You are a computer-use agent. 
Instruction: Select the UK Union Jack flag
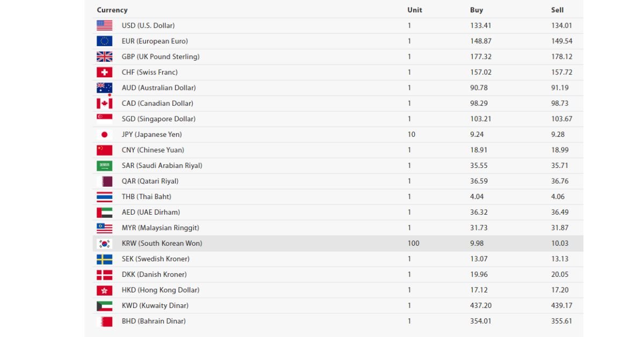pyautogui.click(x=105, y=56)
